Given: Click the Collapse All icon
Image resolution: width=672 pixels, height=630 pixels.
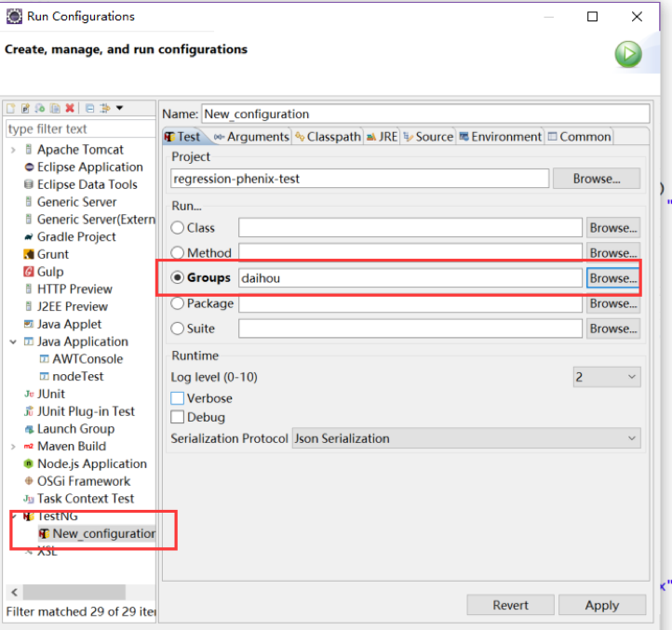Looking at the screenshot, I should pos(90,108).
